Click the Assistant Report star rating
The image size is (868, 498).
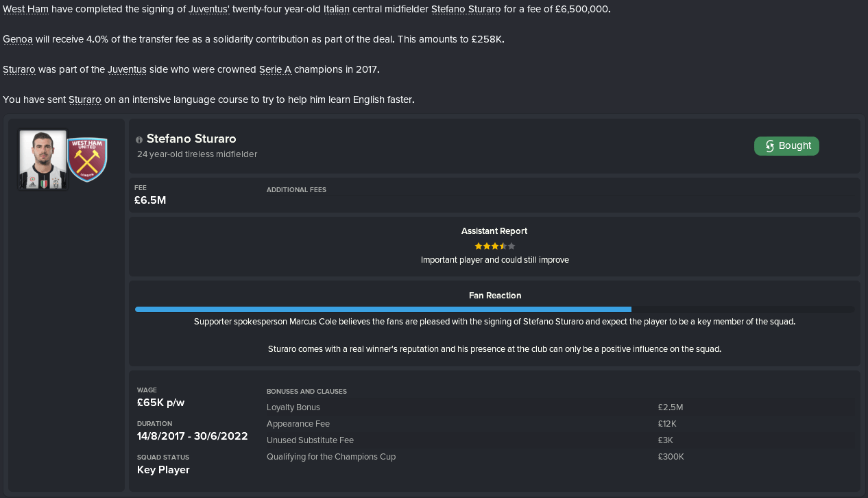coord(494,246)
